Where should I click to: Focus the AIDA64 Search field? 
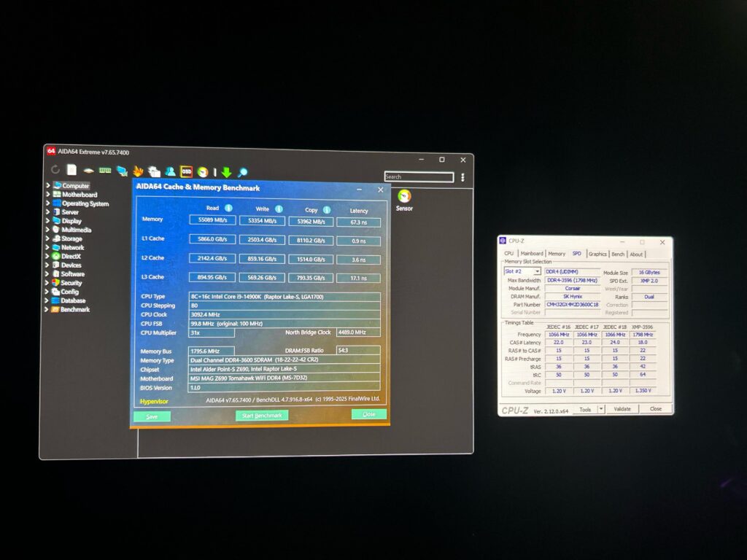pyautogui.click(x=419, y=176)
